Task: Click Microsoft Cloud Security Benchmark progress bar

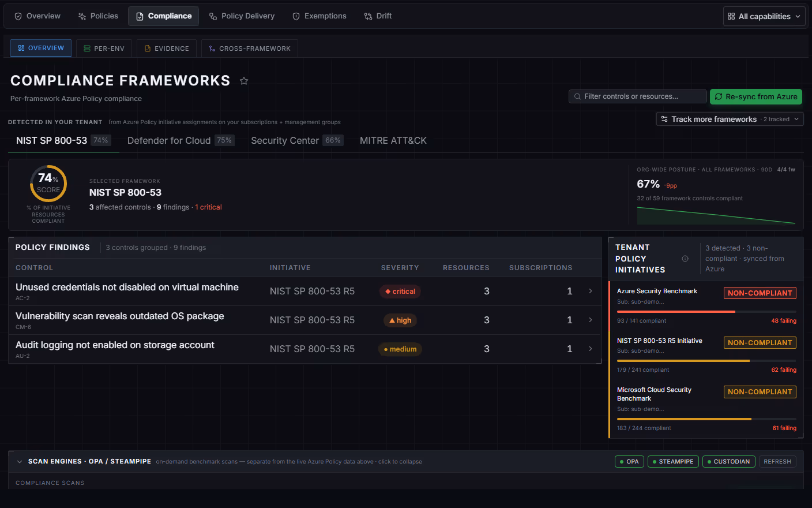Action: [706, 419]
